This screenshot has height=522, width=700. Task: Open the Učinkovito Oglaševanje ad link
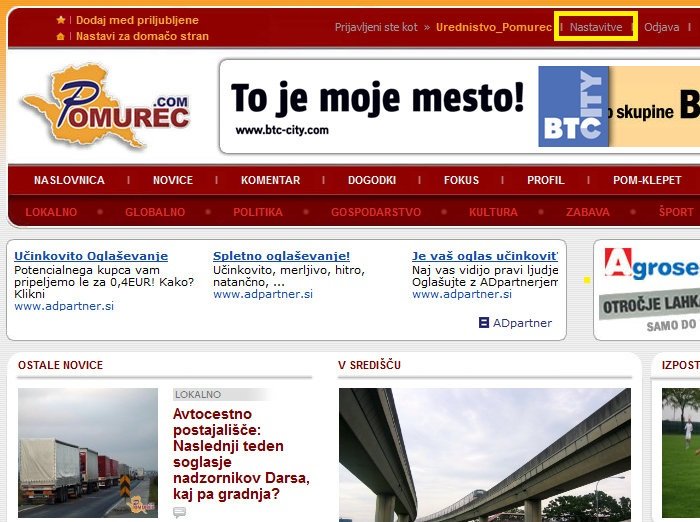[x=91, y=256]
